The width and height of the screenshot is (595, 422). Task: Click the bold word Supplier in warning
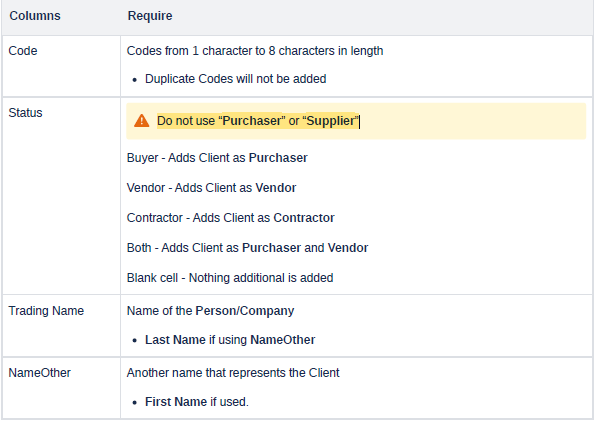point(330,121)
